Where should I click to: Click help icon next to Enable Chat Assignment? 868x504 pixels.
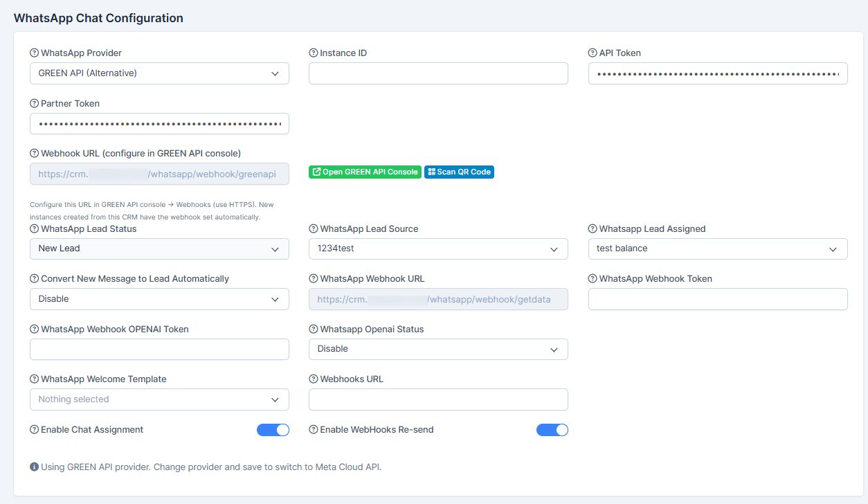coord(35,430)
